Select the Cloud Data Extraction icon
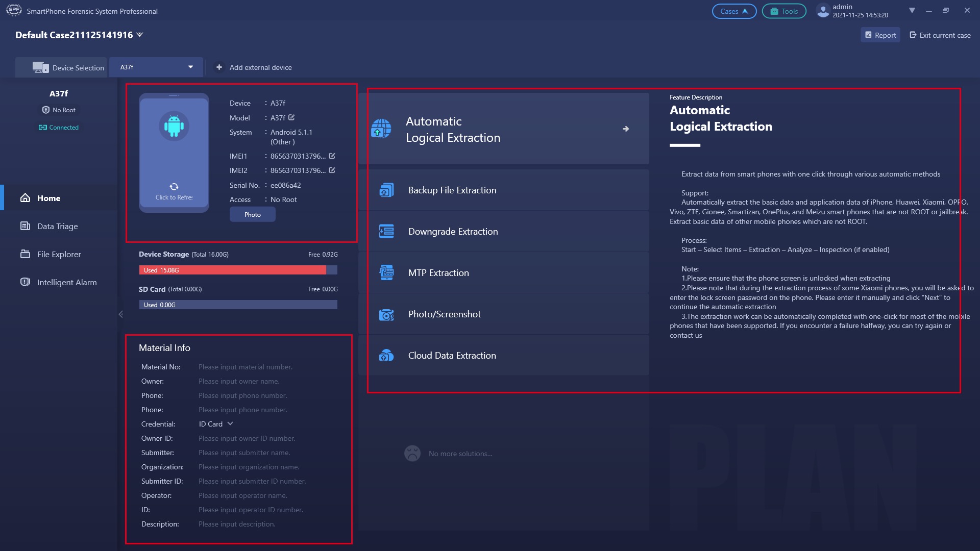The height and width of the screenshot is (551, 980). pos(386,355)
